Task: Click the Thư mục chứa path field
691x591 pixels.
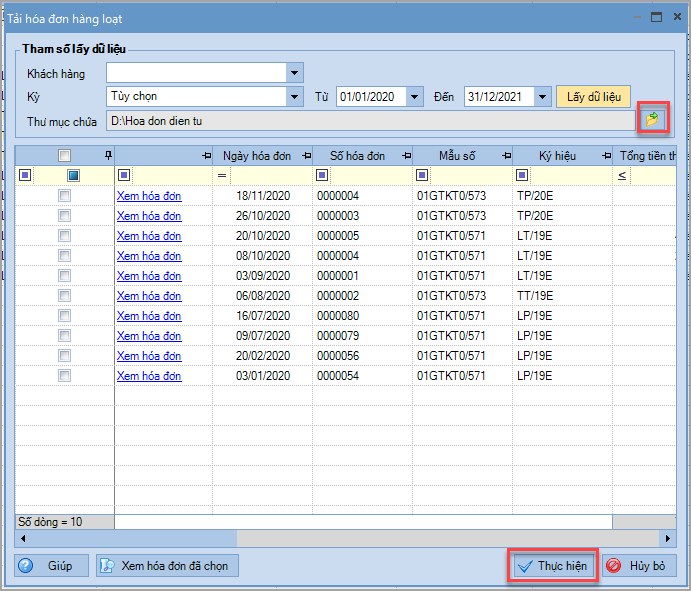Action: (370, 121)
